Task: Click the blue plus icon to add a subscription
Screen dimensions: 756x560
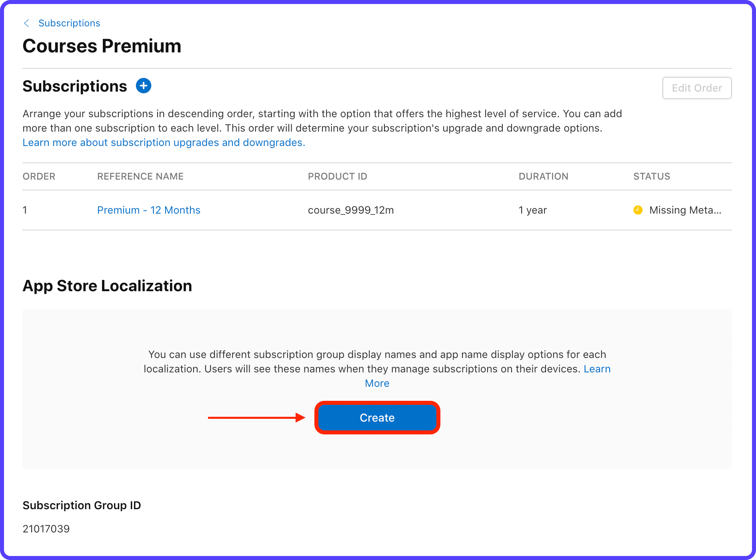Action: click(143, 86)
